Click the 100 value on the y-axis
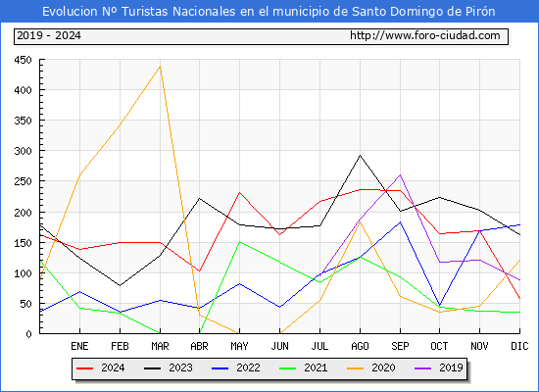Image resolution: width=539 pixels, height=392 pixels. [x=23, y=273]
